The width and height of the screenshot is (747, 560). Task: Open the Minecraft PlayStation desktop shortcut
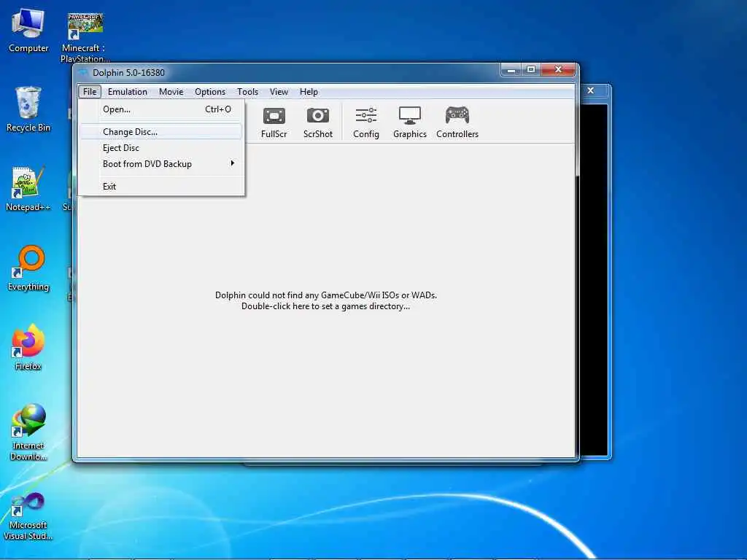(x=85, y=38)
